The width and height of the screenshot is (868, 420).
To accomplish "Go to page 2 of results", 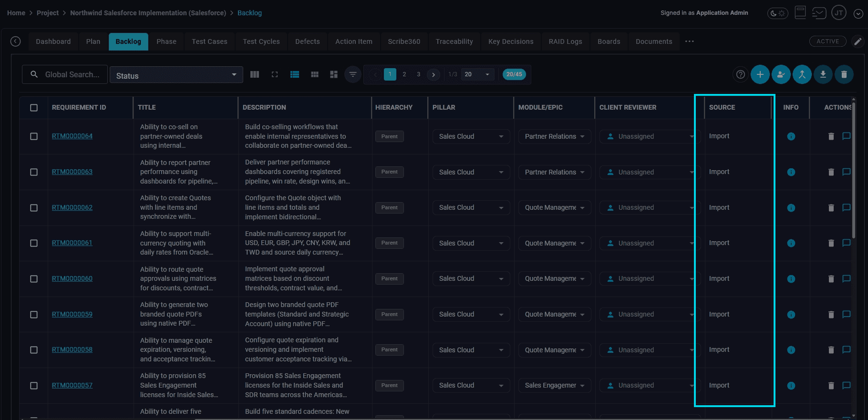I will click(404, 74).
